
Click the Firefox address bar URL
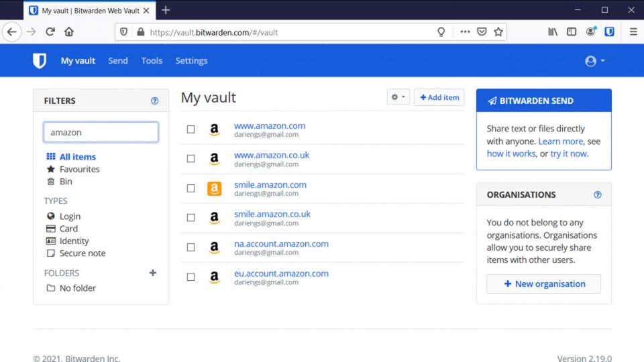[x=213, y=32]
